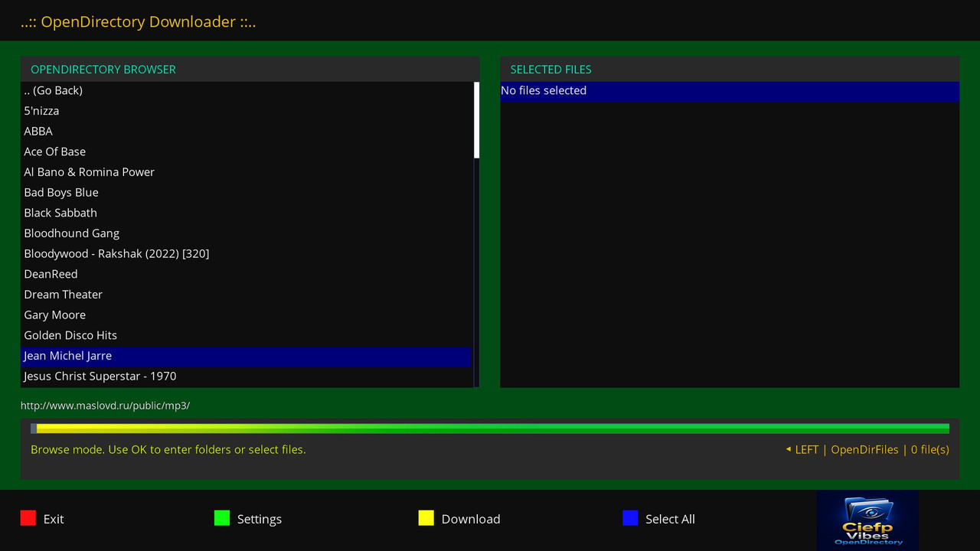980x551 pixels.
Task: Open the Gary Moore folder
Action: pyautogui.click(x=246, y=315)
